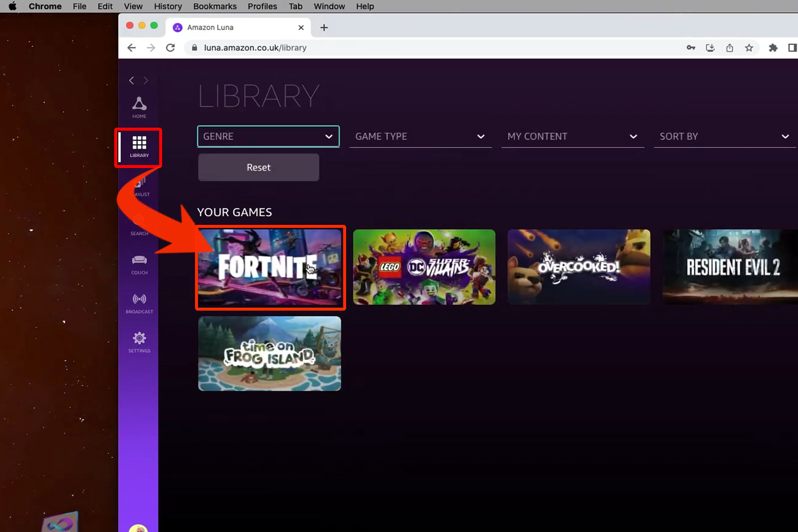
Task: Click the browser reload icon
Action: pyautogui.click(x=170, y=48)
